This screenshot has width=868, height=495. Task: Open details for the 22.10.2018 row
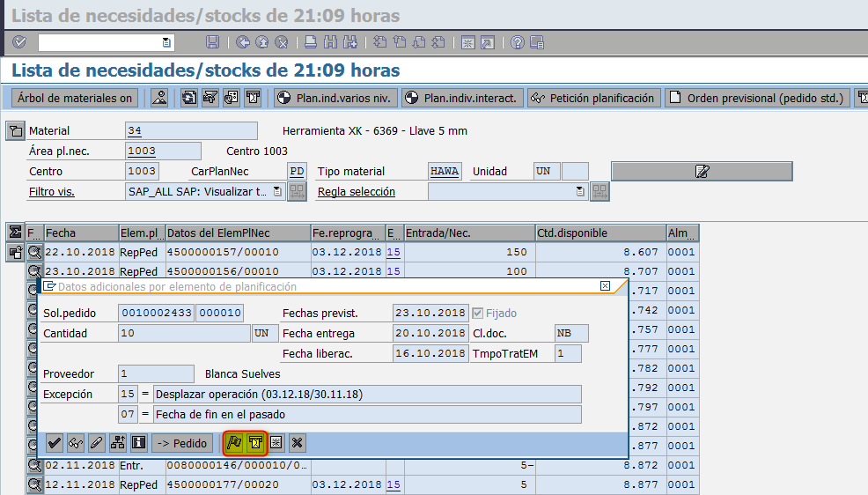[34, 252]
